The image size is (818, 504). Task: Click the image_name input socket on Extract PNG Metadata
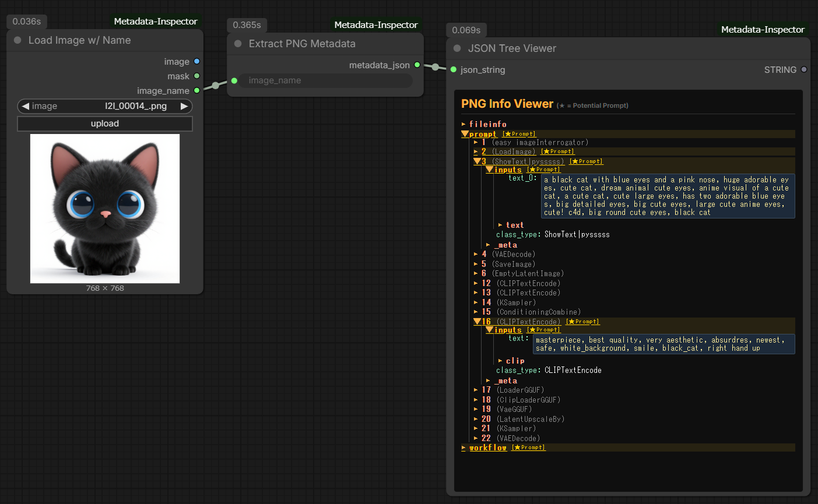[234, 80]
